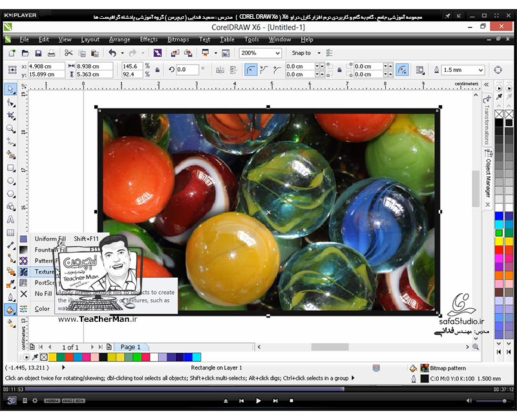
Task: Toggle the lock ratio padlock for scale
Action: [158, 70]
